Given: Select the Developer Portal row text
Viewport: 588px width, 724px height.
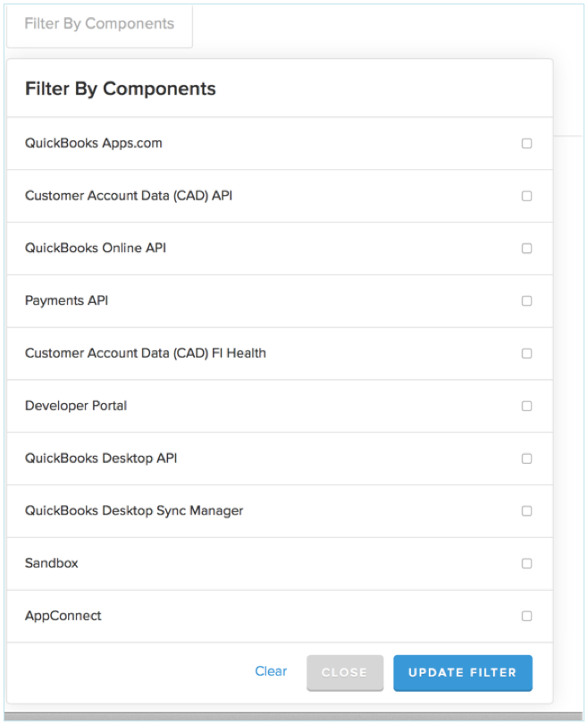Looking at the screenshot, I should [x=76, y=406].
